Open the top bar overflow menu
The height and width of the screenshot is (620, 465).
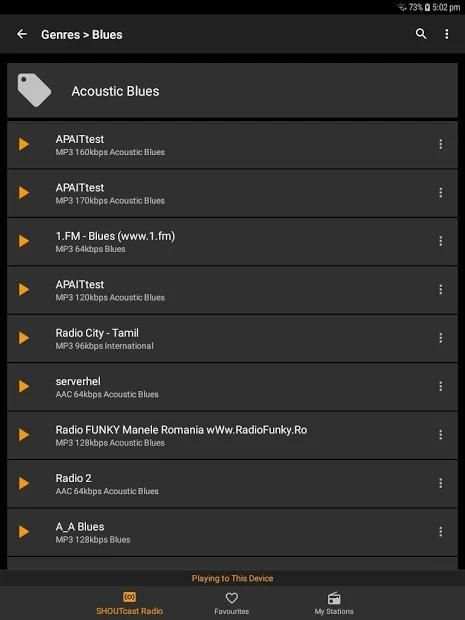pos(446,34)
